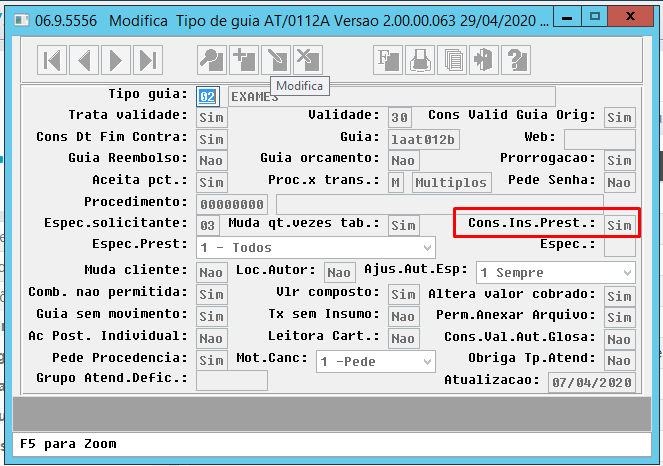The width and height of the screenshot is (663, 466).
Task: Click the empty Grupo Atend.Defic. field
Action: point(232,381)
